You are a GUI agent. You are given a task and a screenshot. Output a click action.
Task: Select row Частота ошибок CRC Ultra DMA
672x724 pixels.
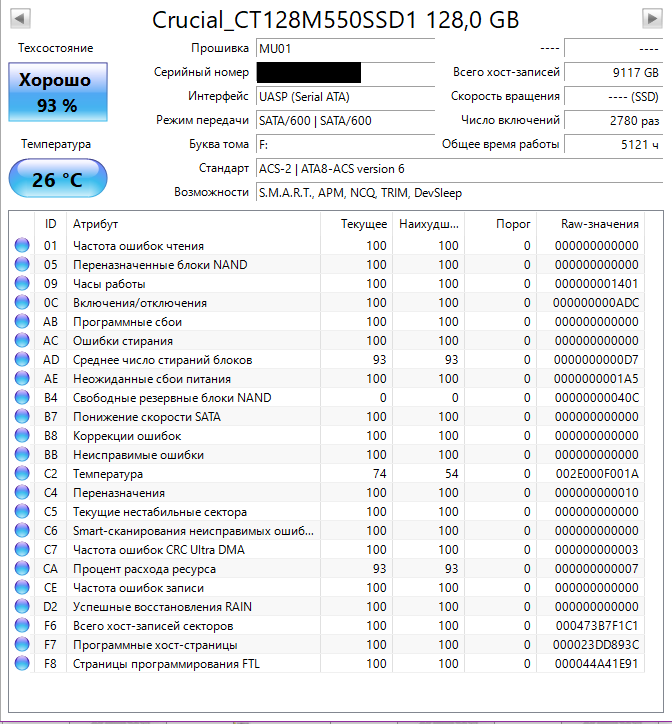coord(327,549)
